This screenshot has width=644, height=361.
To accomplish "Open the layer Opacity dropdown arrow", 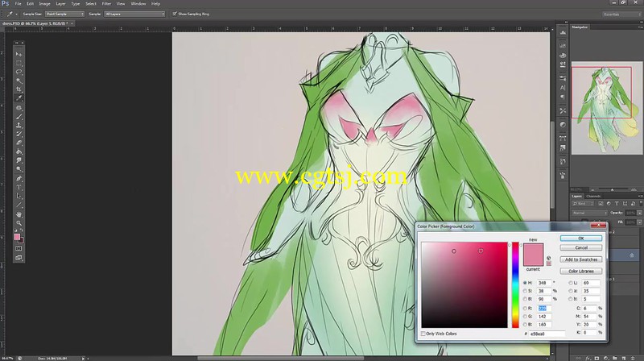I will (x=639, y=213).
